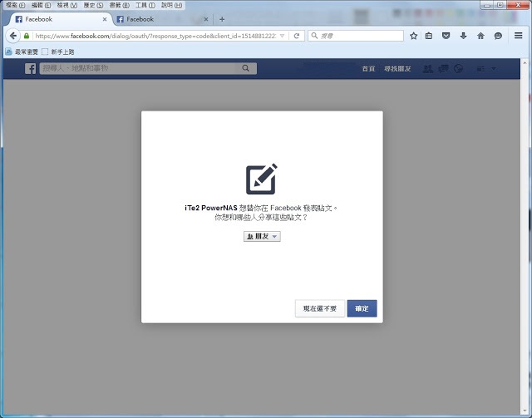Click the page vertical scrollbar down arrow

[525, 412]
